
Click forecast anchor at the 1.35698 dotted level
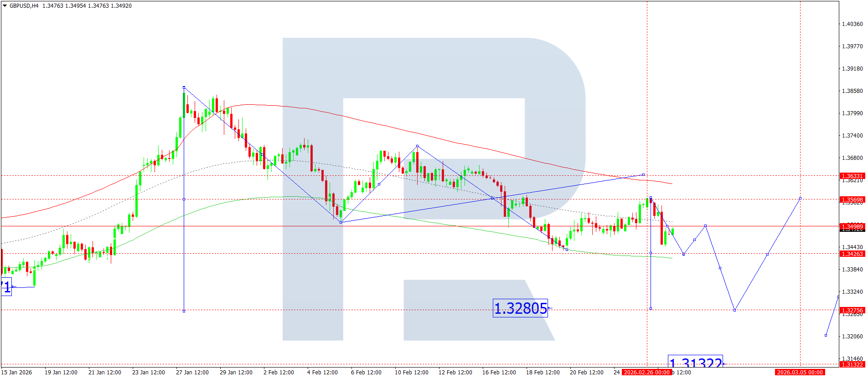pos(800,199)
